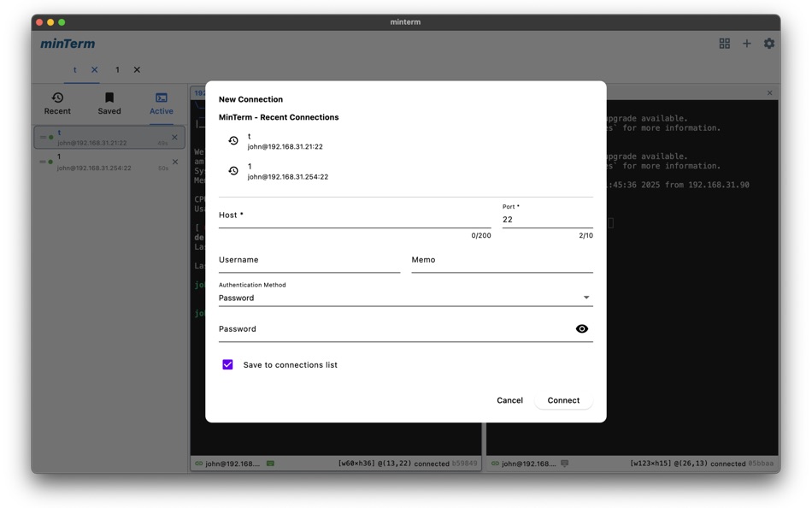Disconnect sidebar session 't' using its X
The height and width of the screenshot is (508, 812).
click(x=174, y=138)
